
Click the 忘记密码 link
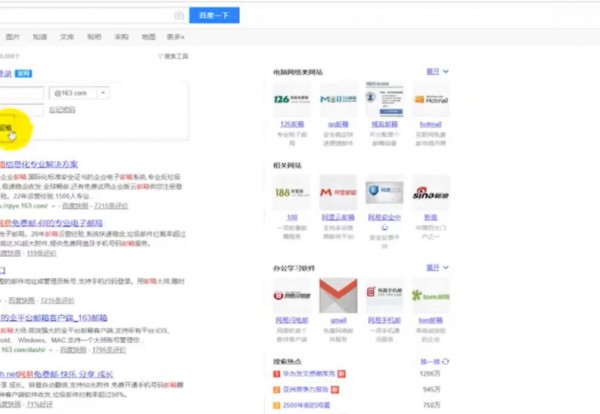click(x=61, y=110)
